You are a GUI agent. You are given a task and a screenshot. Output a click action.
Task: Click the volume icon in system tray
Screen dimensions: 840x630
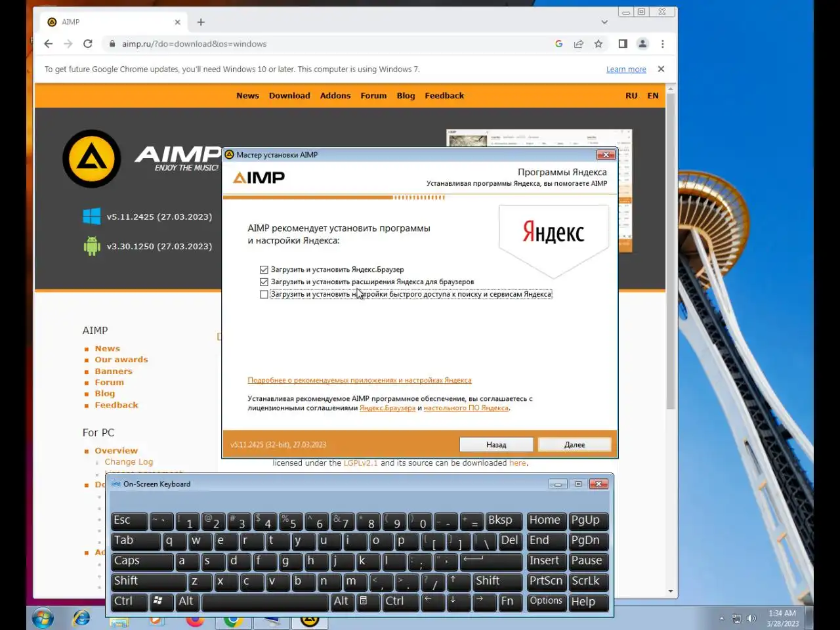point(751,618)
